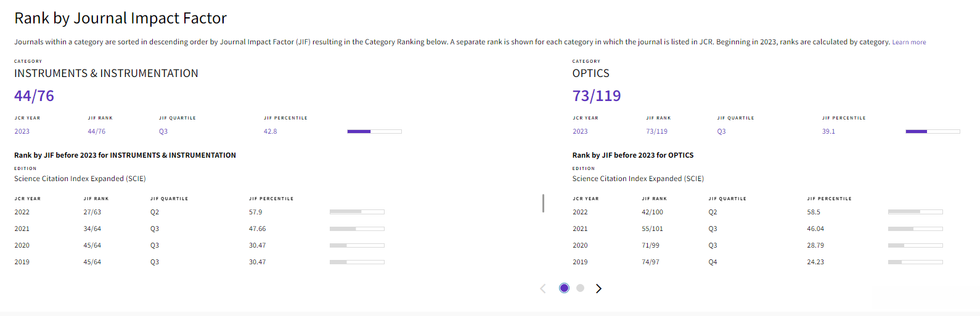Screen dimensions: 980x316
Task: Click 2023 year under Instruments & Instrumentation
Action: click(x=22, y=132)
